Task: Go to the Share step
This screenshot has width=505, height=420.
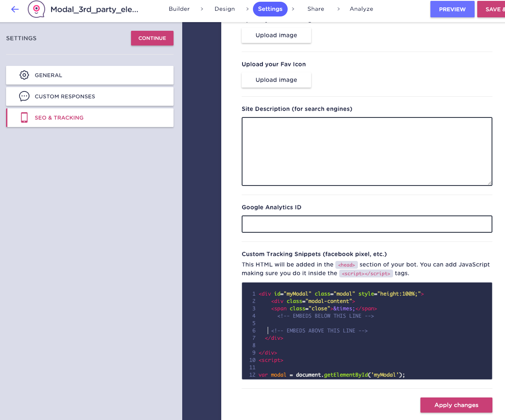Action: point(316,9)
